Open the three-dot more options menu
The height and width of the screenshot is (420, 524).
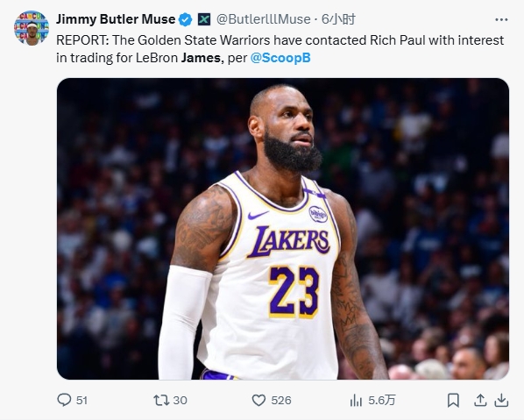pos(501,20)
